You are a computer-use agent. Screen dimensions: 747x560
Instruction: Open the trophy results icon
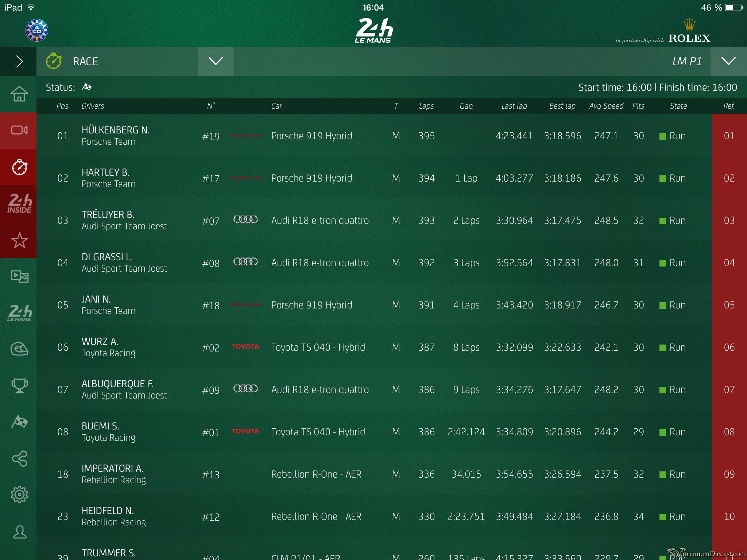19,386
